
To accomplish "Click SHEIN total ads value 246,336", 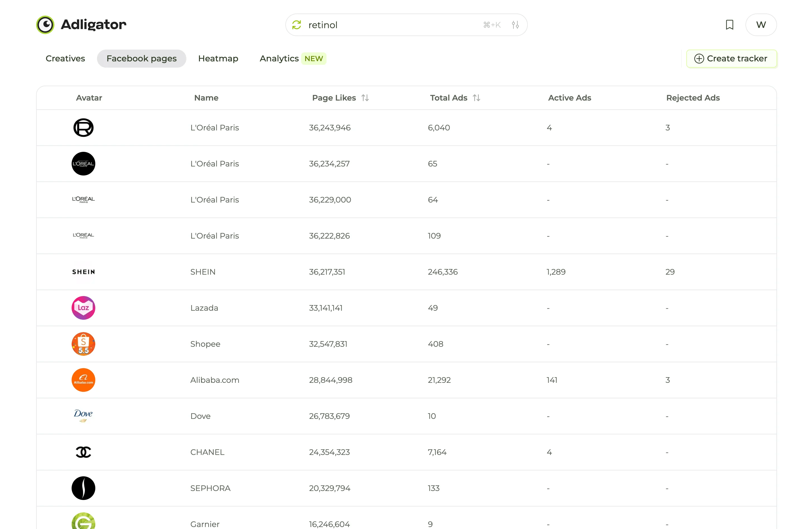I will pyautogui.click(x=442, y=272).
